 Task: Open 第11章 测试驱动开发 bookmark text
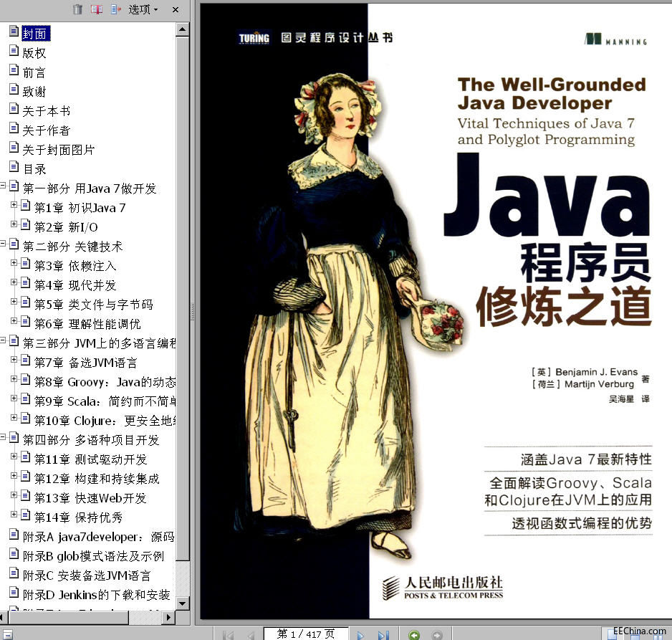pyautogui.click(x=90, y=459)
